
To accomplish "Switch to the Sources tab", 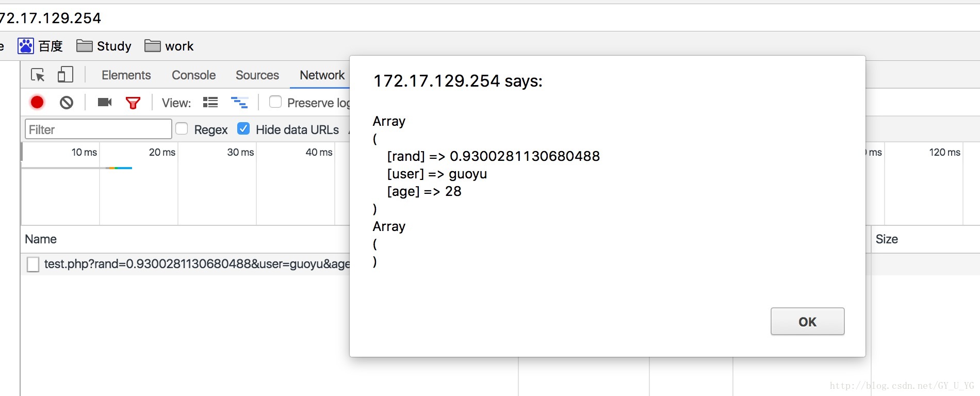I will pos(257,75).
